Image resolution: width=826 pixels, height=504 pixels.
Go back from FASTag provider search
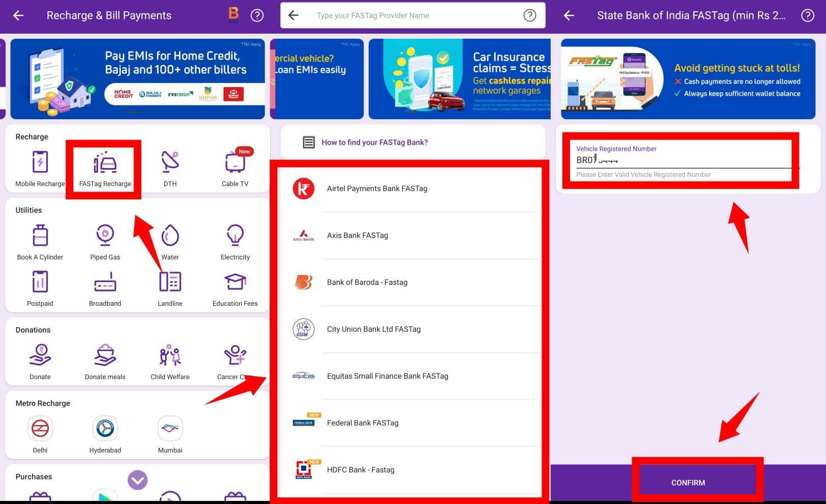pos(293,15)
